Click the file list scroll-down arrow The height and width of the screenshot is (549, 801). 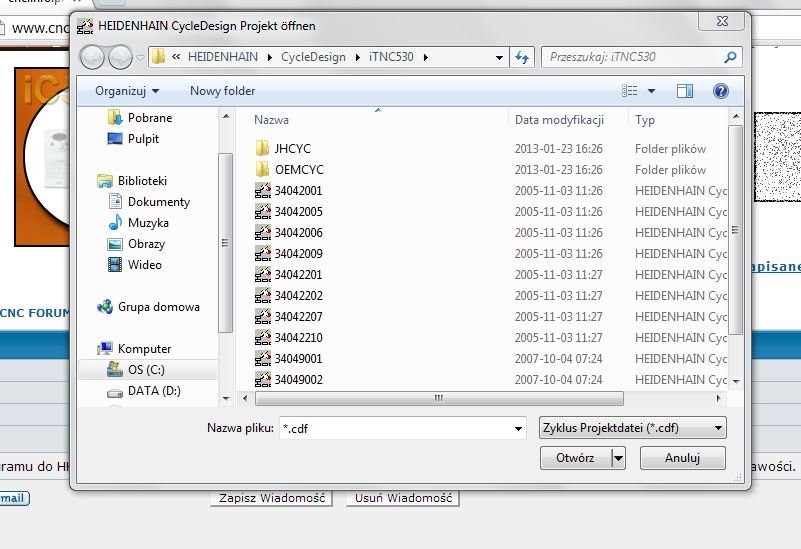(x=736, y=381)
